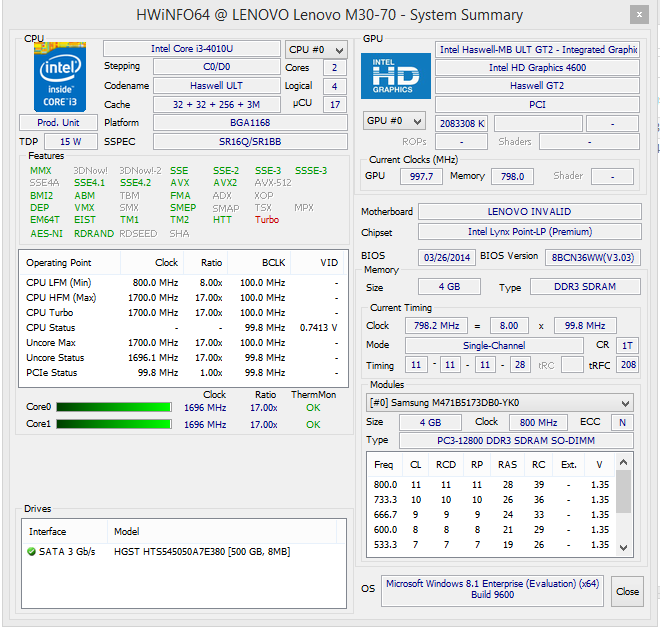Select the Uncore Status row

click(183, 358)
